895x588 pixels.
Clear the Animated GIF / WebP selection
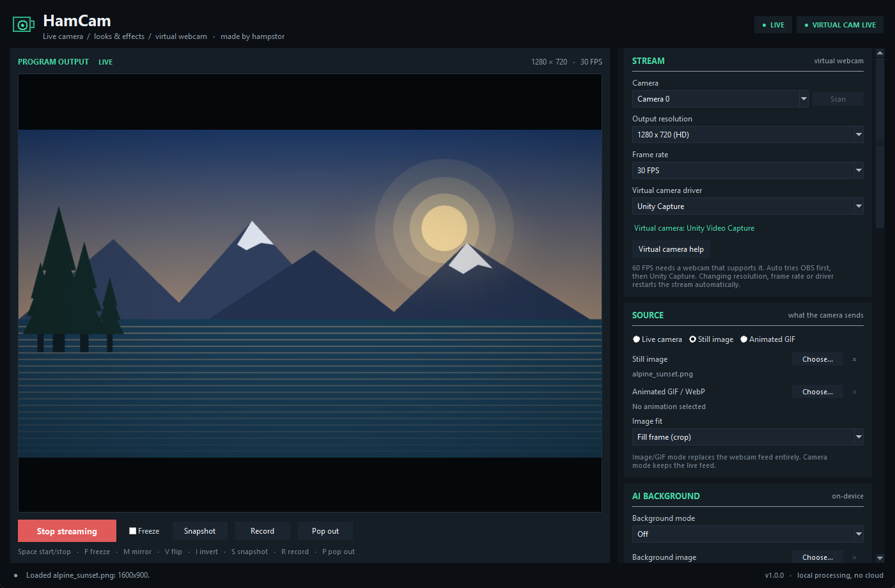(x=854, y=392)
